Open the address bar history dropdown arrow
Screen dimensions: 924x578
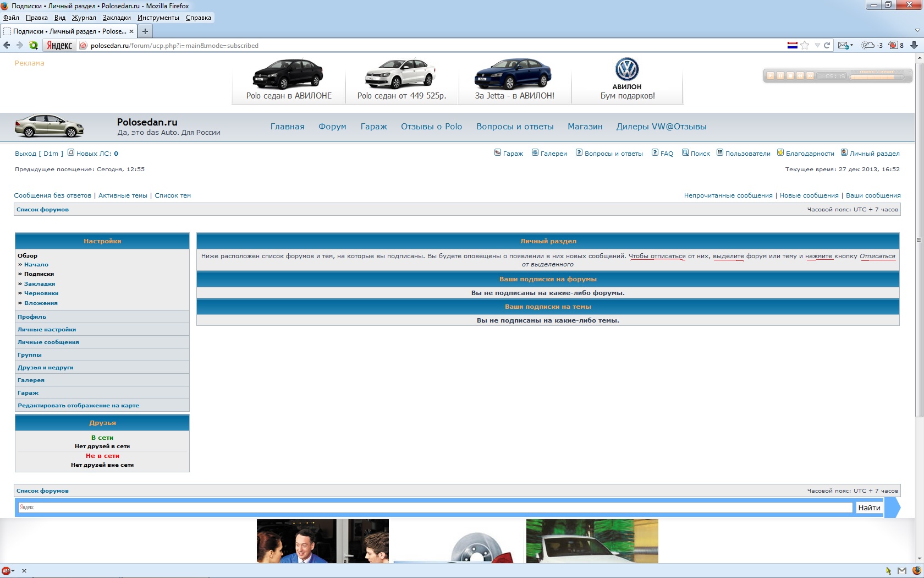point(817,45)
